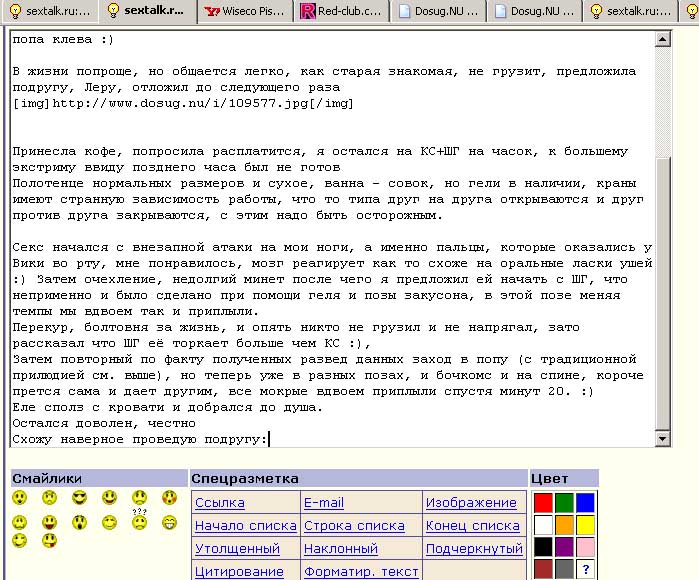Click the E-mail markup link
The image size is (699, 580).
pyautogui.click(x=323, y=503)
